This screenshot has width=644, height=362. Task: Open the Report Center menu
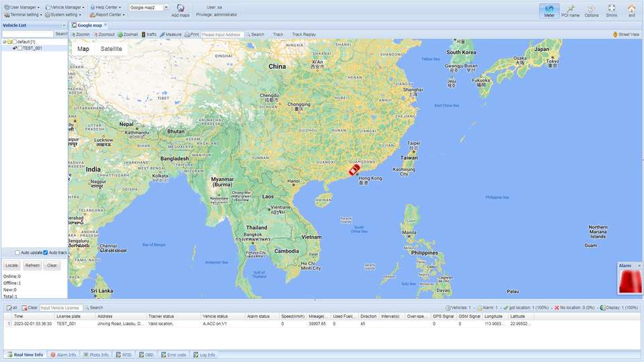107,14
